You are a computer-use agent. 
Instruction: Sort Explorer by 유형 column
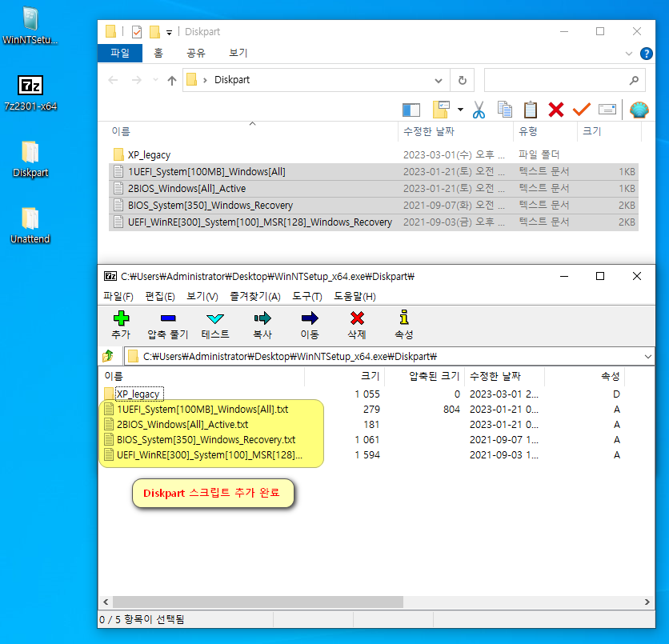pos(546,131)
